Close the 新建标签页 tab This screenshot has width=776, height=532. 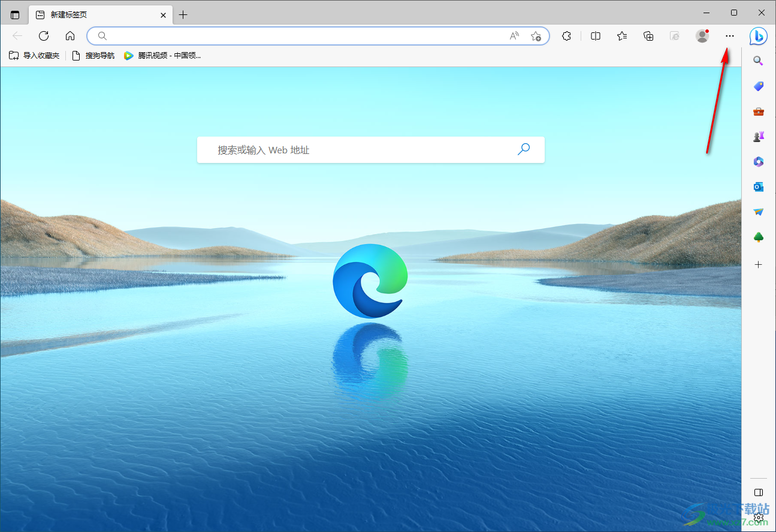pos(163,15)
